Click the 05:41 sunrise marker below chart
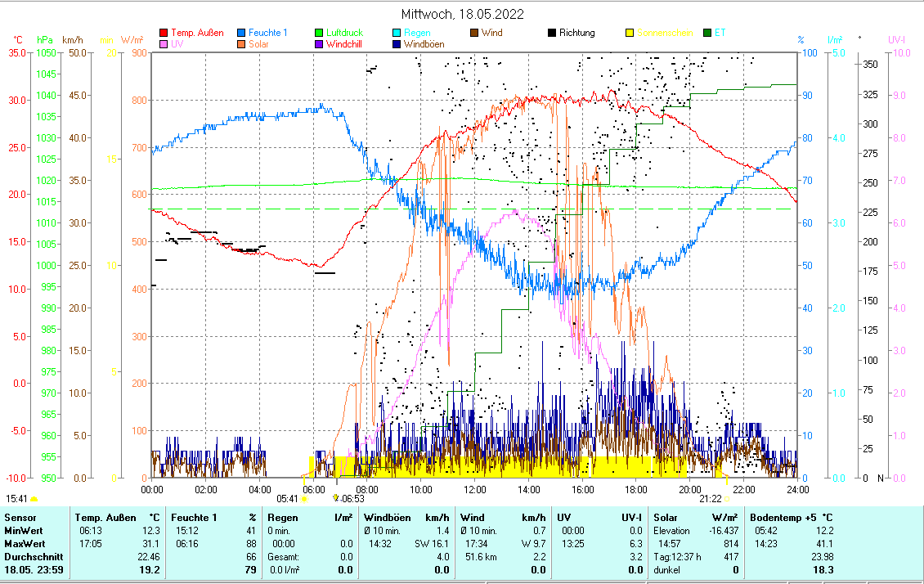The height and width of the screenshot is (584, 924). pyautogui.click(x=288, y=498)
